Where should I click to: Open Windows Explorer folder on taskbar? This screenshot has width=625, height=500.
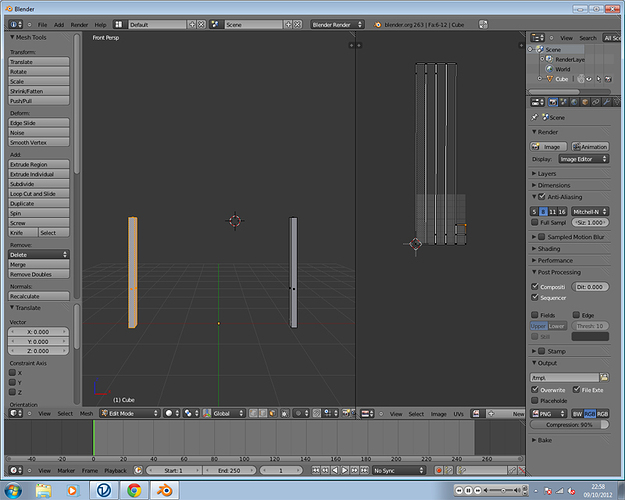coord(43,490)
